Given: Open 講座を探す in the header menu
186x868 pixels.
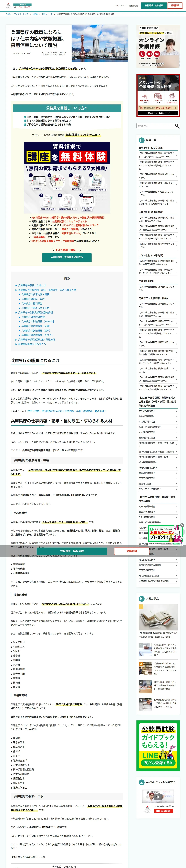Looking at the screenshot, I should tap(134, 6).
